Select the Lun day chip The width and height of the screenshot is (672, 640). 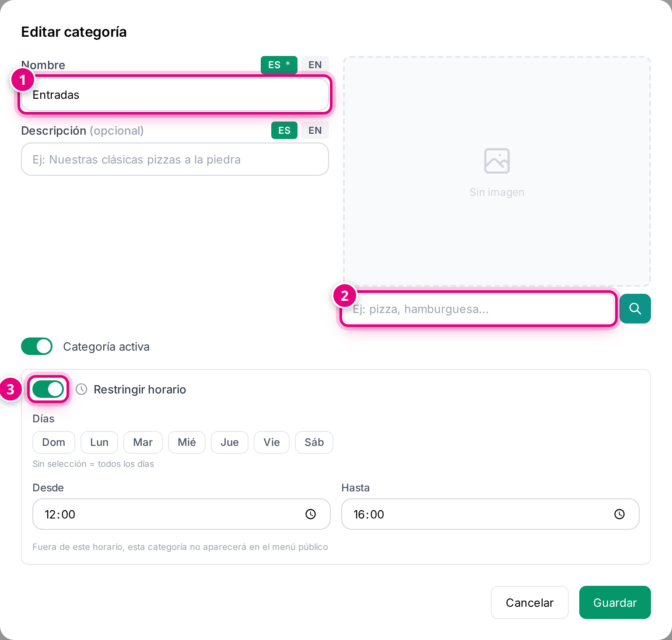coord(99,442)
